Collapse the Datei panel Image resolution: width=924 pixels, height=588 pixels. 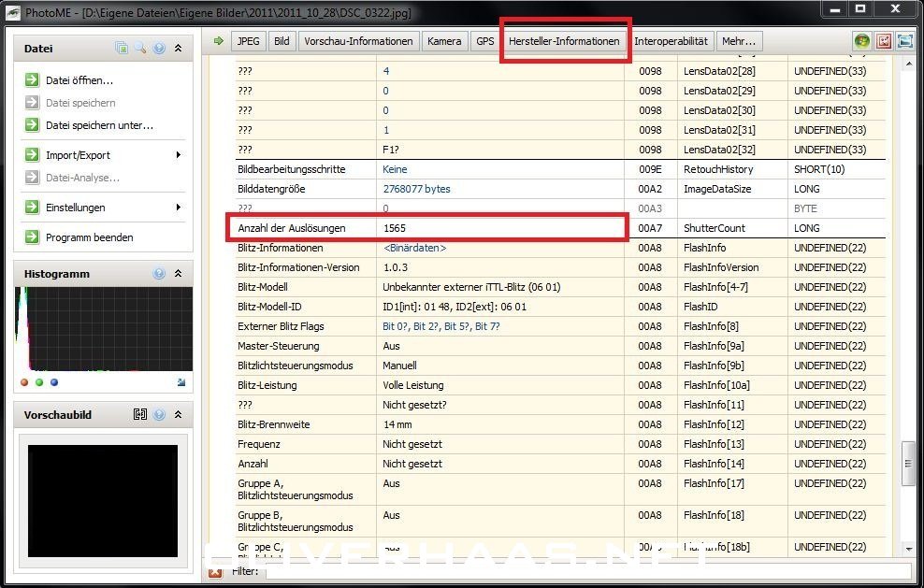tap(178, 49)
